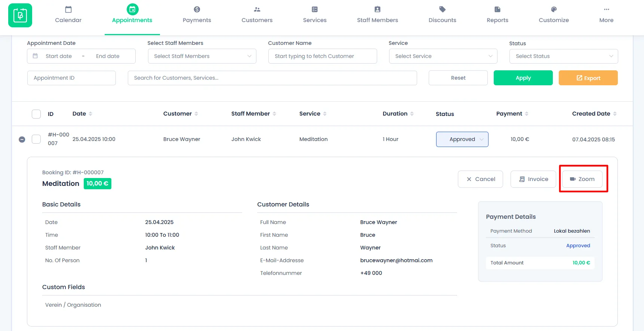Screen dimensions: 644x331
Task: Click the Search for Customers, Services field
Action: 272,78
